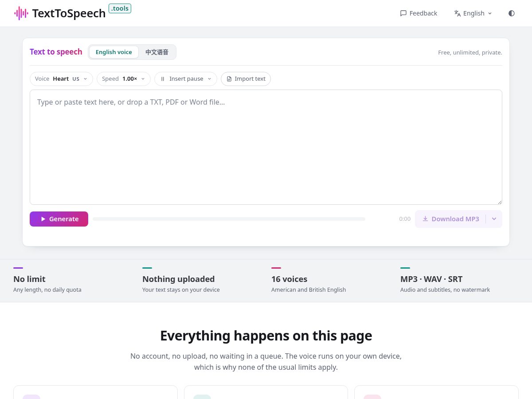The width and height of the screenshot is (532, 399).
Task: Click the Import text file icon
Action: click(229, 79)
